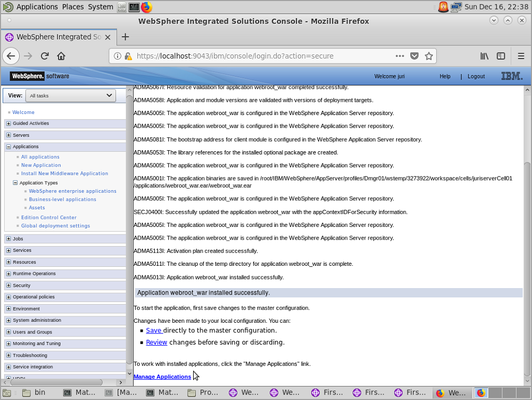Open All applications link

(40, 157)
